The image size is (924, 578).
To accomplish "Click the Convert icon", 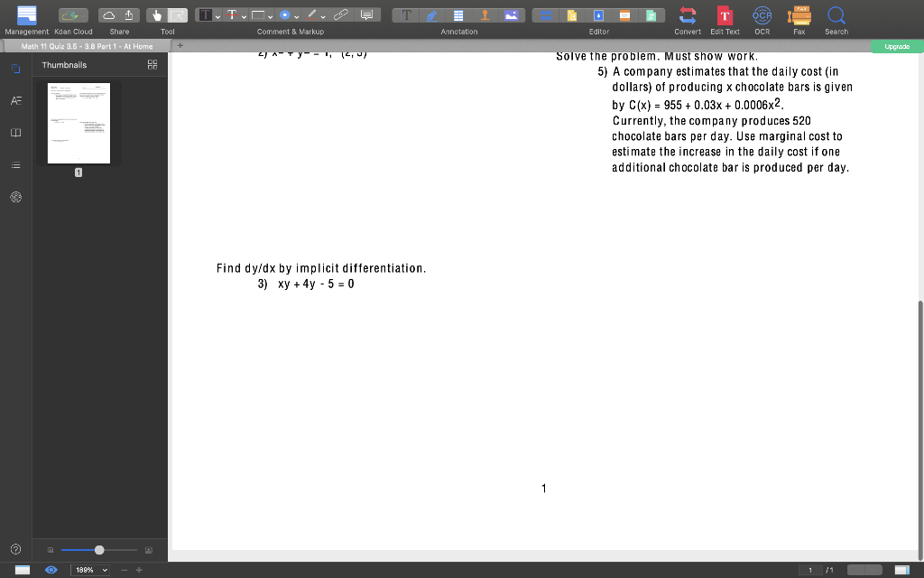I will [x=688, y=14].
